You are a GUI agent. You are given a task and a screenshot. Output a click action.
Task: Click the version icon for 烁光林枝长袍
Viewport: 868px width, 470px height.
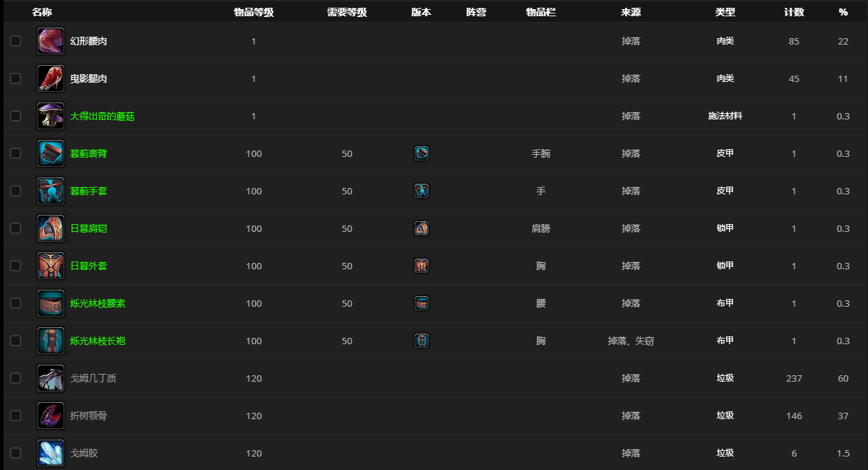click(x=421, y=341)
